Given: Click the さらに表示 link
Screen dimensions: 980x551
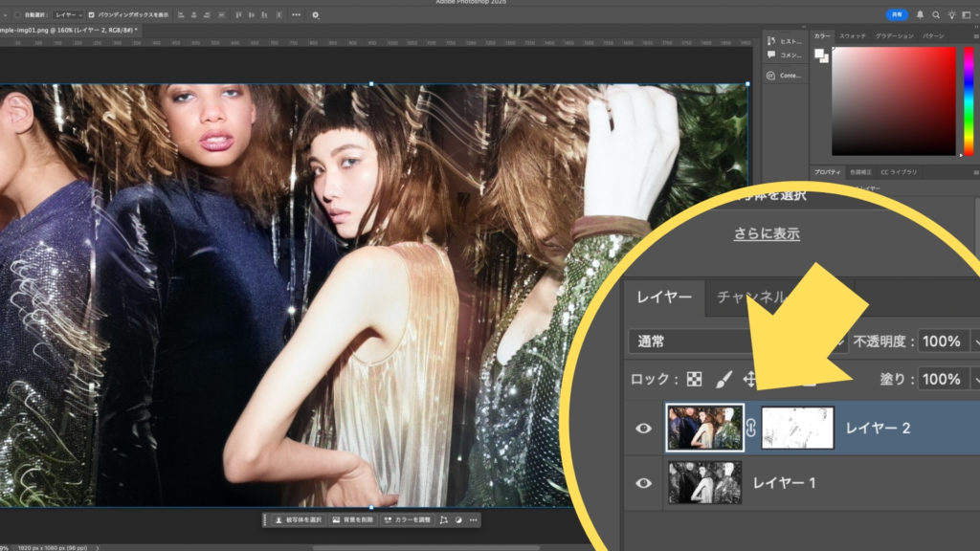Looking at the screenshot, I should 767,233.
